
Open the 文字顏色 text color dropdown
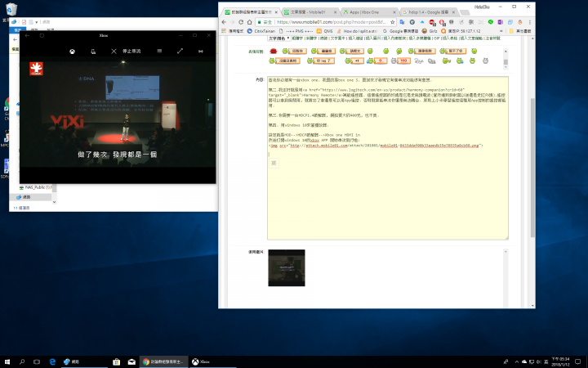pos(278,38)
